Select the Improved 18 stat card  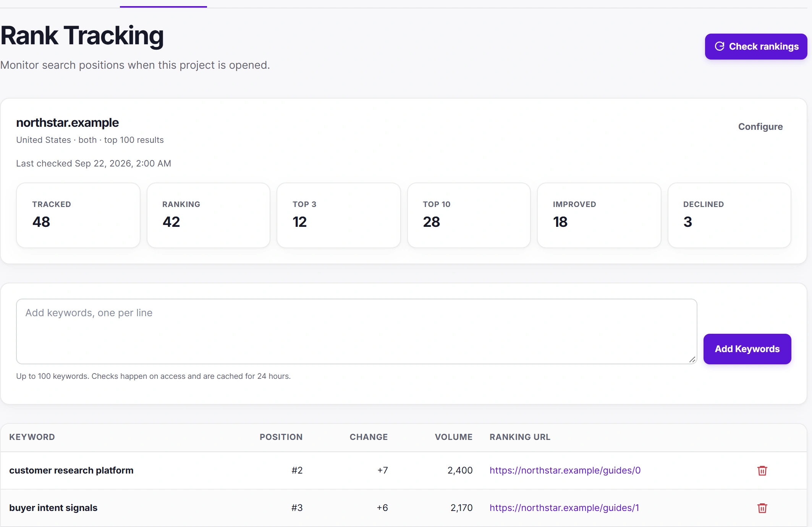[599, 215]
